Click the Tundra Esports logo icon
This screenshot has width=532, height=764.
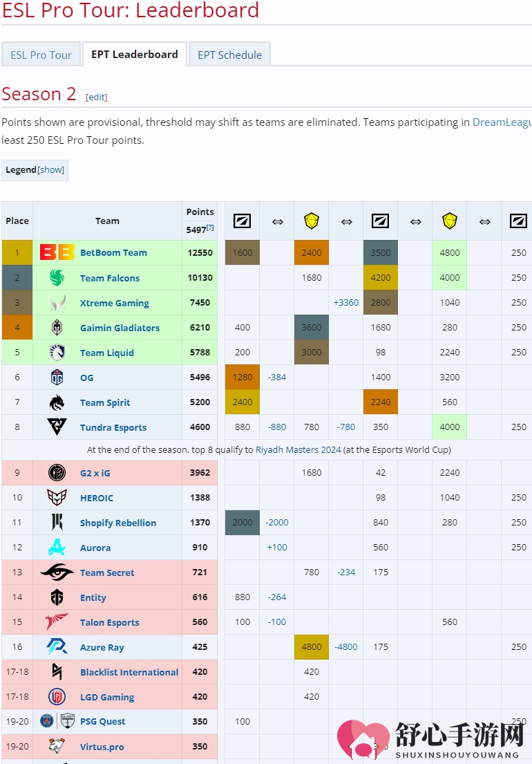click(x=57, y=427)
